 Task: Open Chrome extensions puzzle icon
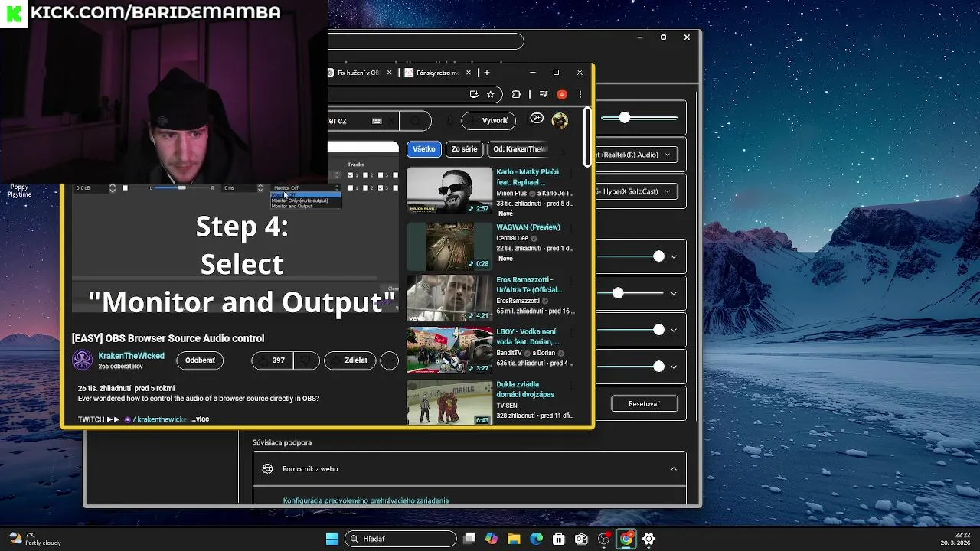click(516, 94)
